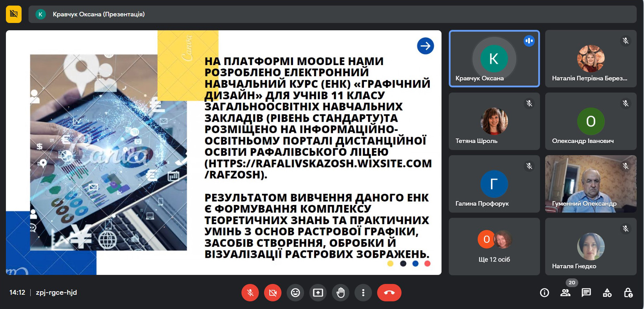Open host controls lock icon
This screenshot has width=644, height=309.
click(x=628, y=293)
